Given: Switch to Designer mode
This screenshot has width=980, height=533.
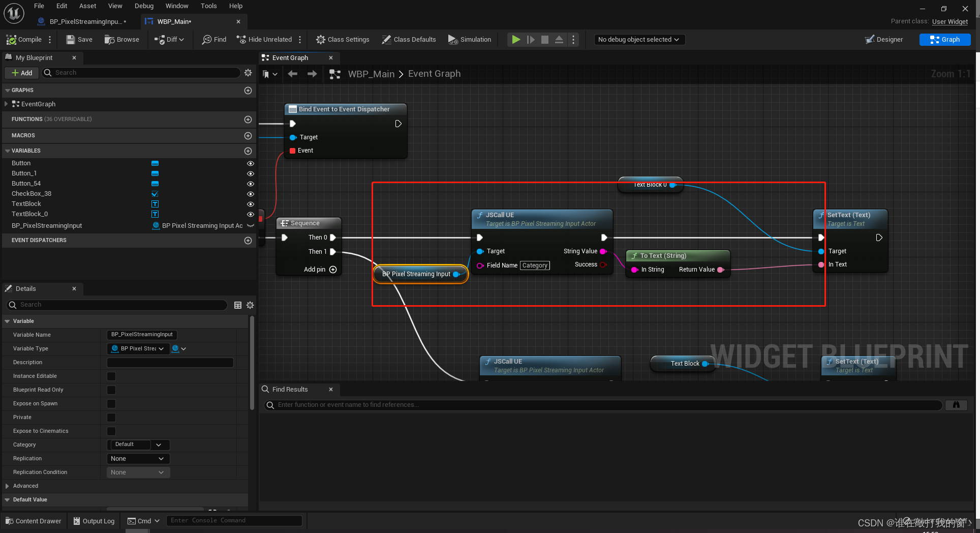Looking at the screenshot, I should point(884,40).
